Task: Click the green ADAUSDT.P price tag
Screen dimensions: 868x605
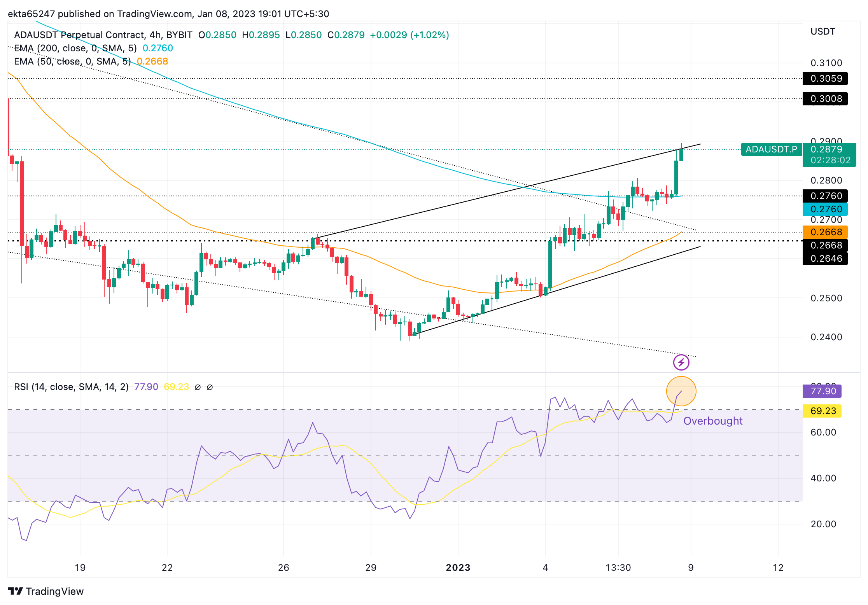Action: [771, 149]
